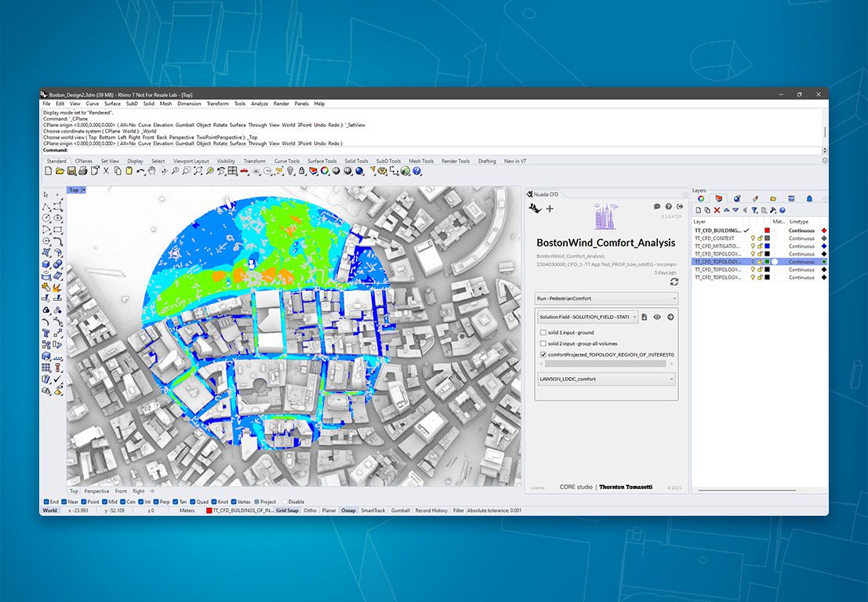Click the move layer up triangle icon

pos(726,210)
